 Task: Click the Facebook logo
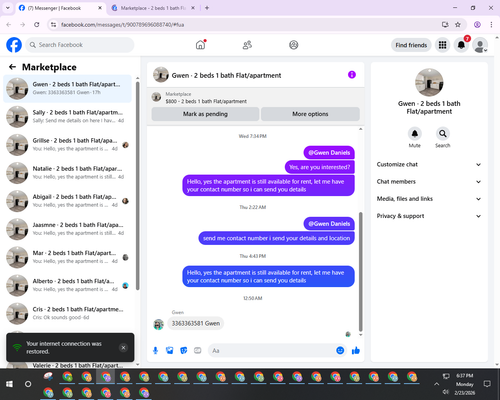point(14,45)
